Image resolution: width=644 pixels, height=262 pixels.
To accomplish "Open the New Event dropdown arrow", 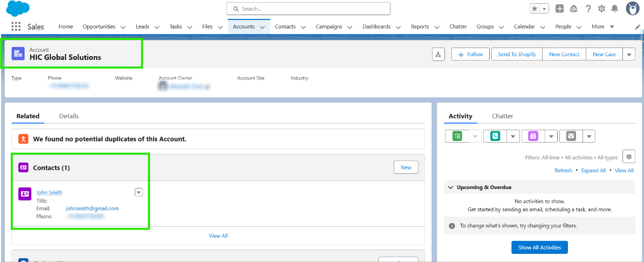I will tap(551, 136).
